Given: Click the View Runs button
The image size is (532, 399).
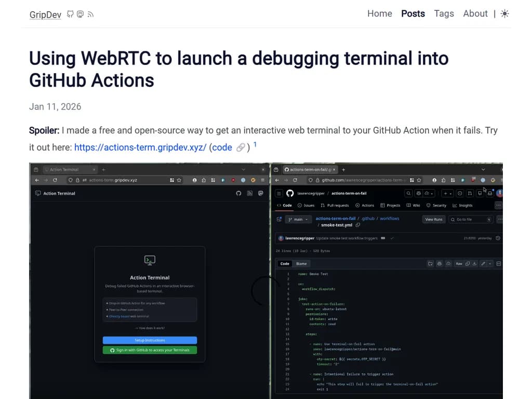Looking at the screenshot, I should 433,219.
